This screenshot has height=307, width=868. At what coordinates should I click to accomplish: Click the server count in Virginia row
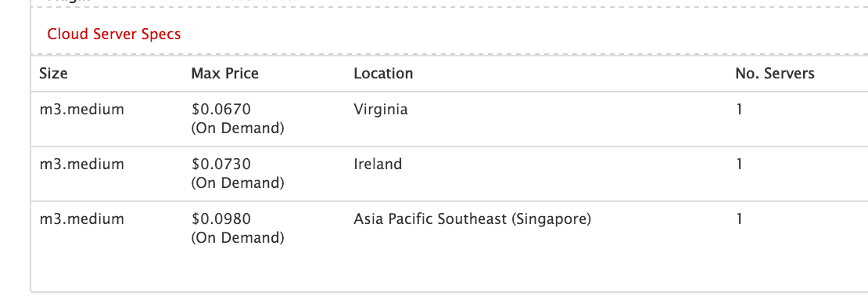[739, 109]
